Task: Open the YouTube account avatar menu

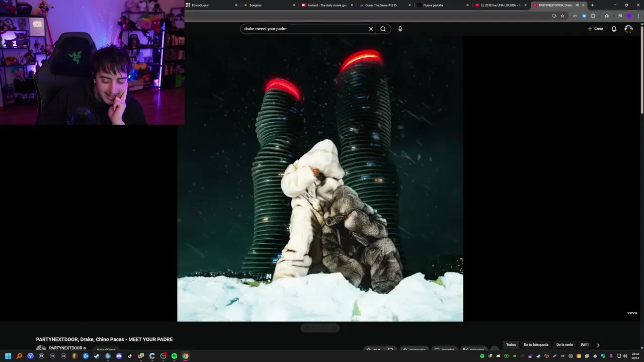Action: point(628,29)
